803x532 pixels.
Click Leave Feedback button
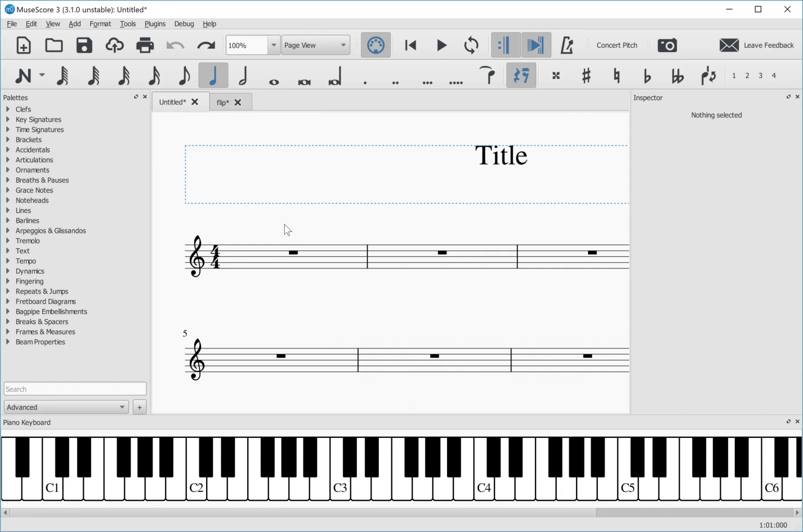pos(757,45)
